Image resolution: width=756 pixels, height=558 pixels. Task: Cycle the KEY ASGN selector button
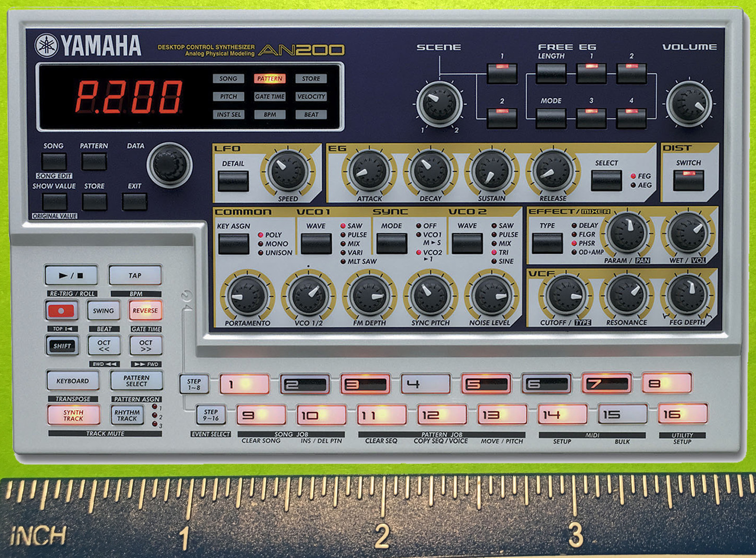point(233,244)
